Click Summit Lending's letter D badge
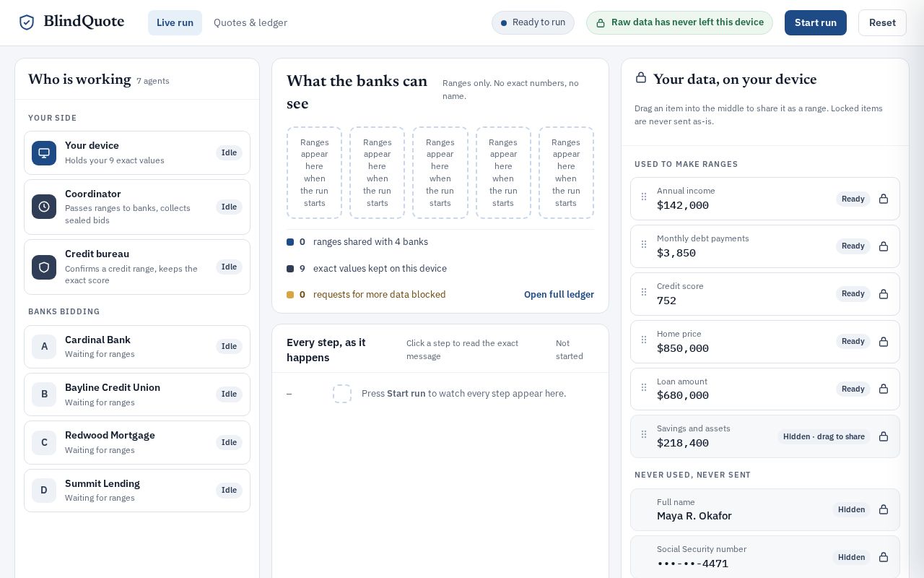The image size is (924, 578). (x=44, y=491)
